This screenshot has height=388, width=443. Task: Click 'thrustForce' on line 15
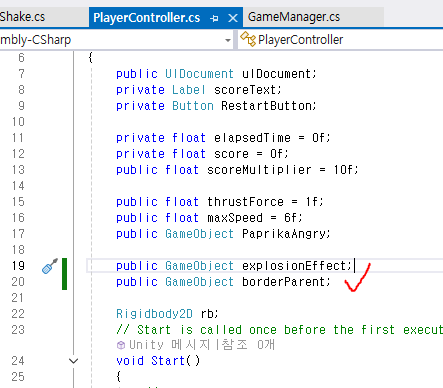(245, 202)
